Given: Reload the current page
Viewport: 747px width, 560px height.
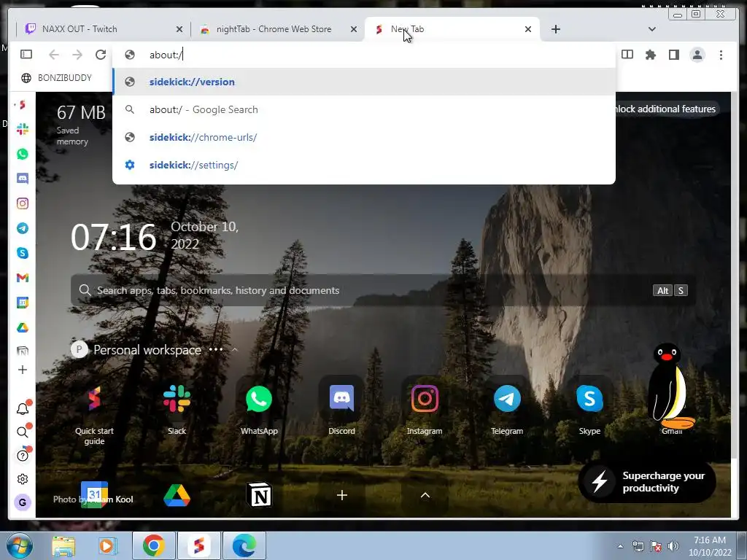Looking at the screenshot, I should 101,55.
